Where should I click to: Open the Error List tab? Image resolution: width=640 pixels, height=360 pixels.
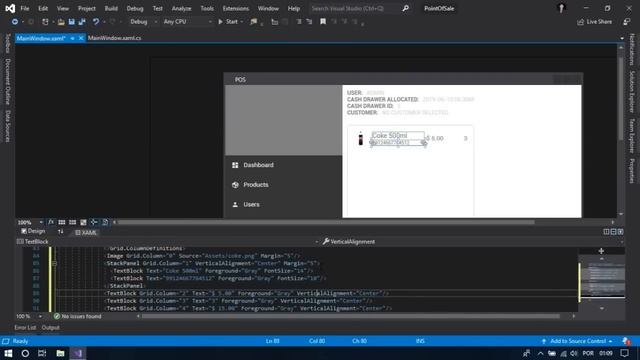[x=25, y=327]
